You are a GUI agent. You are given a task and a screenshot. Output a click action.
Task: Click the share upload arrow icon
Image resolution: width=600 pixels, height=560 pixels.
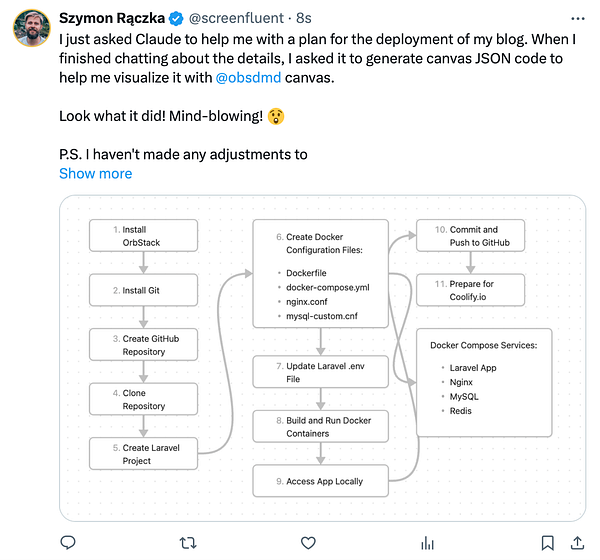click(578, 543)
